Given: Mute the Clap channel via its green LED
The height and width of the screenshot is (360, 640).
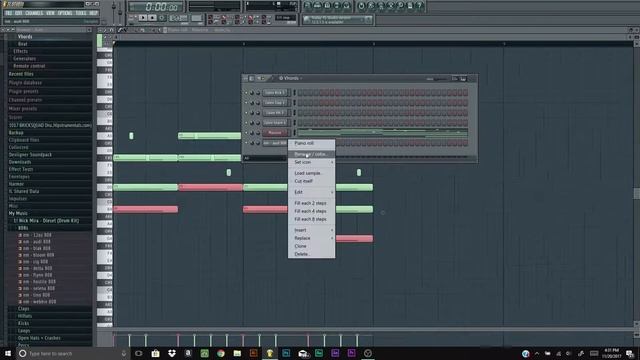Looking at the screenshot, I should [x=246, y=103].
